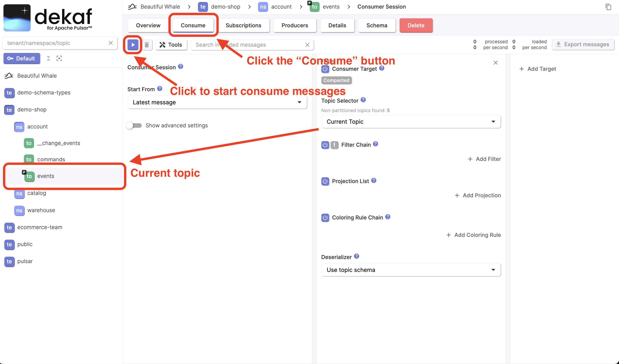
Task: Open ecommerce-team tenant in sidebar
Action: [x=40, y=227]
